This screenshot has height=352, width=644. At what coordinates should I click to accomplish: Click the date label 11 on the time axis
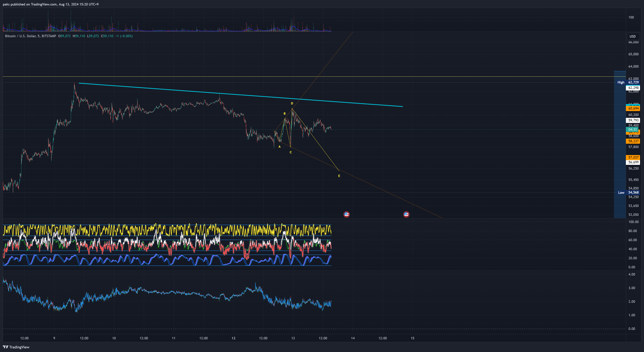tap(174, 338)
